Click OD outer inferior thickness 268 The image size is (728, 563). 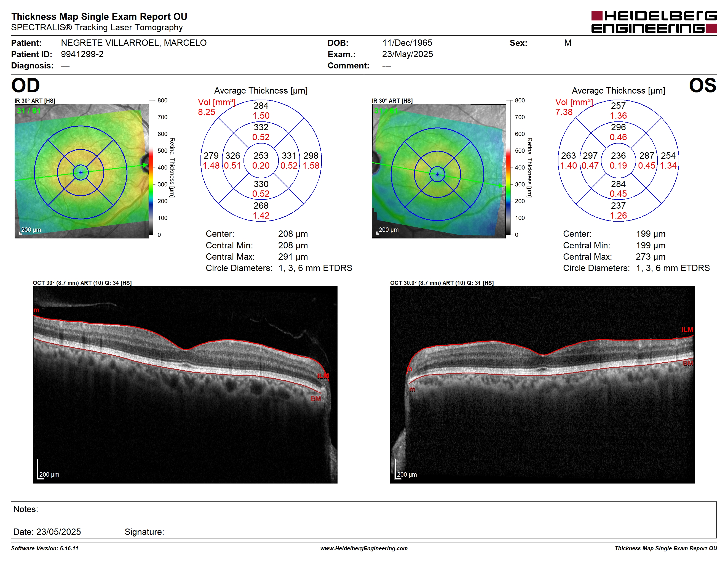261,206
